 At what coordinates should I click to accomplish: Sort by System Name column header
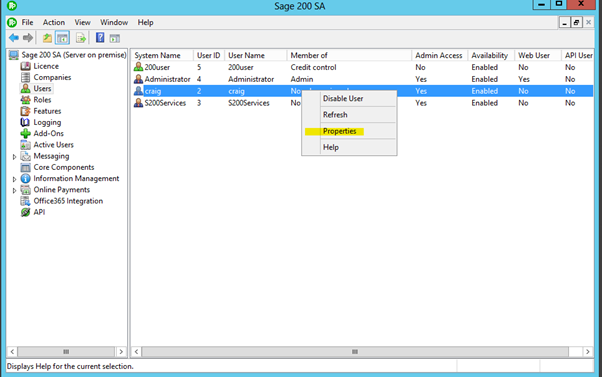162,55
